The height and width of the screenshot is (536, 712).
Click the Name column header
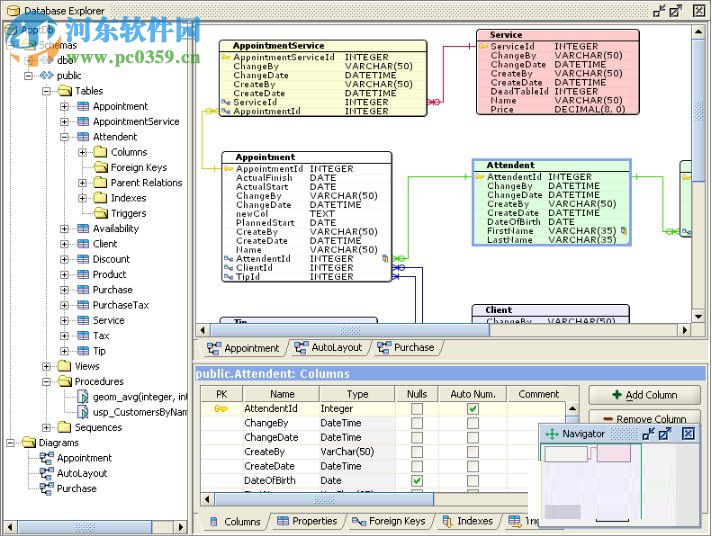tap(282, 394)
